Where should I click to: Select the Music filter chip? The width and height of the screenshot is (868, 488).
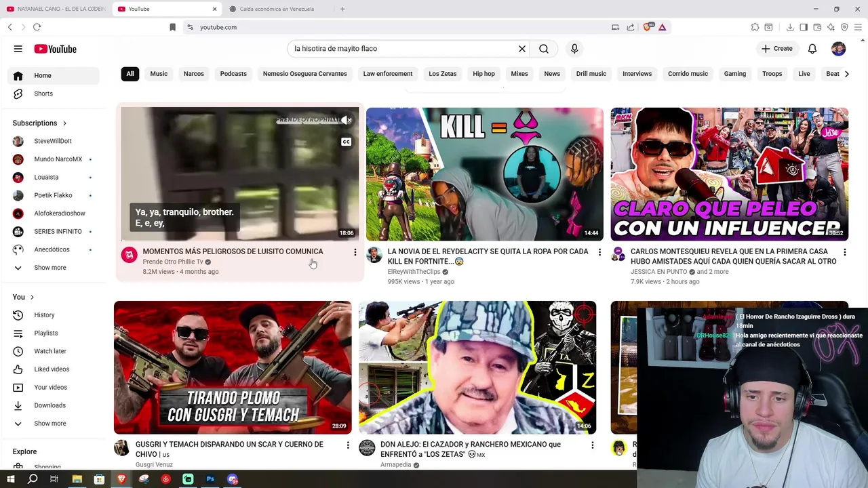pos(159,74)
